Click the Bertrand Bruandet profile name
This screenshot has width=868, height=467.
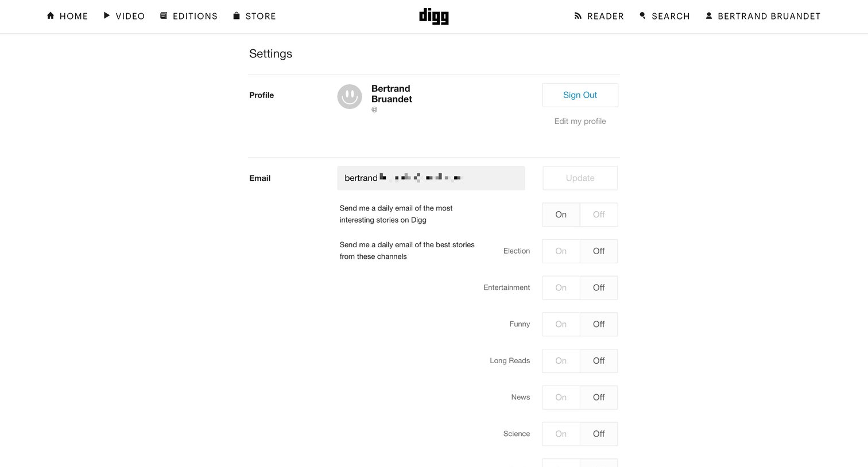[392, 94]
